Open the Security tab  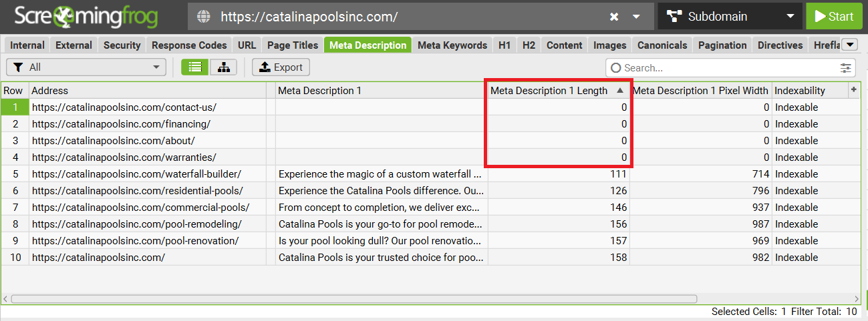[122, 45]
